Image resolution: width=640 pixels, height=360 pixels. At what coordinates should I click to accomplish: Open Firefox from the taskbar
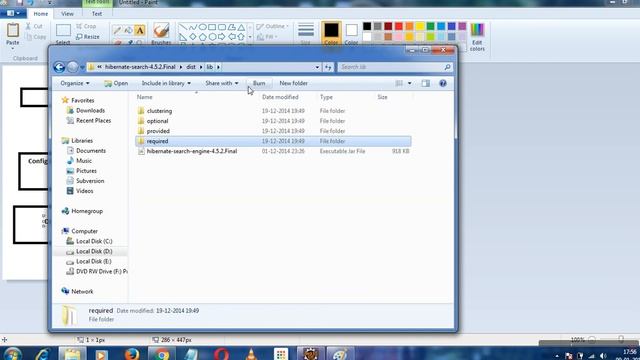tap(131, 353)
